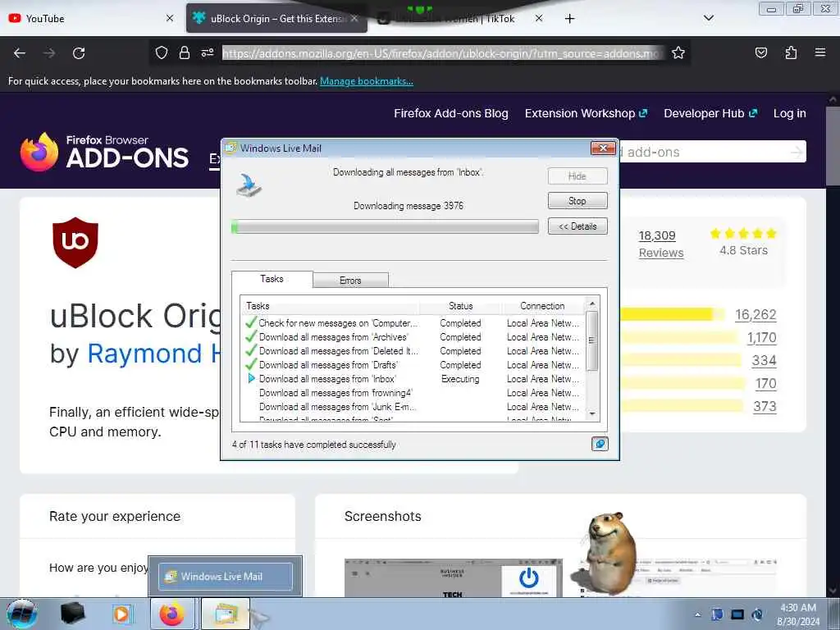Select the 'Check for new messages' task row
Screen dimensions: 840x630
(413, 323)
